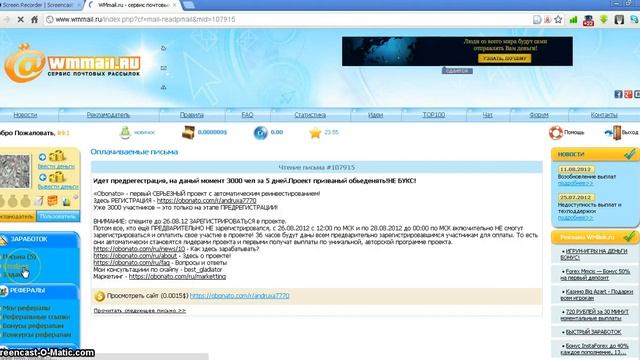Click the gold coin next to Просмотреть сайт

pyautogui.click(x=100, y=296)
